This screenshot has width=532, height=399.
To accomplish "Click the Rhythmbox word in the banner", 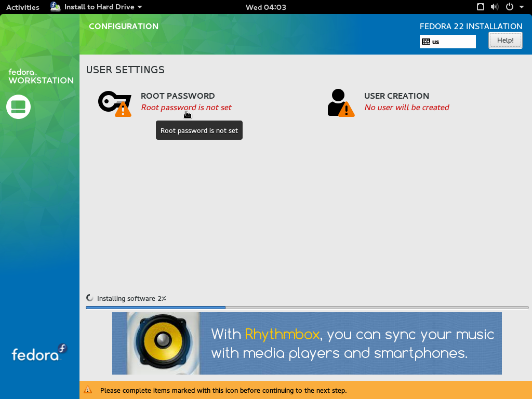I will (282, 335).
